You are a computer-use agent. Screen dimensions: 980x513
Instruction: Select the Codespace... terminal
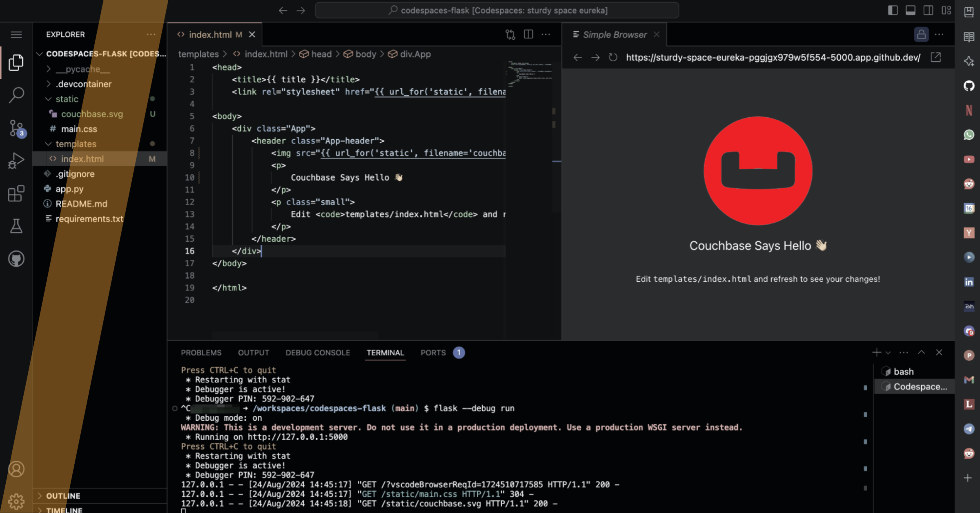click(x=914, y=387)
